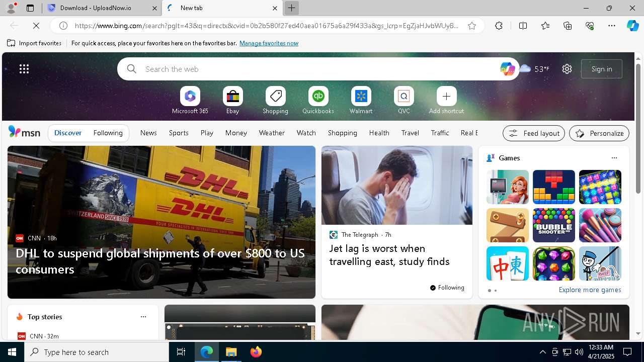
Task: View weather showing 53°F
Action: (534, 69)
